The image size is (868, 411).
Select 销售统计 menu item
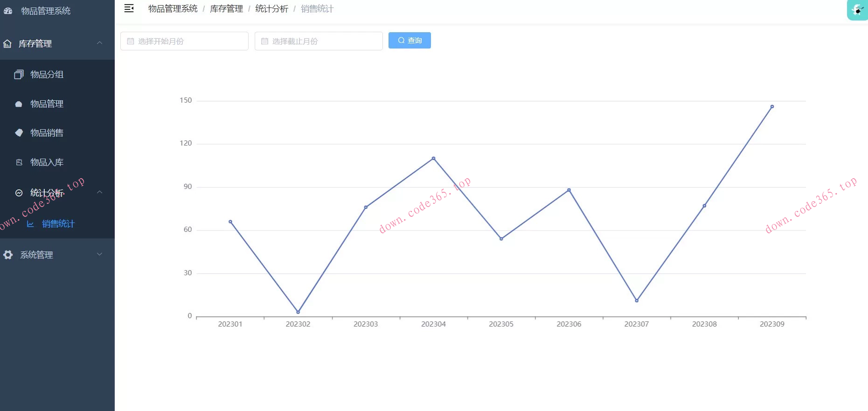click(x=57, y=224)
